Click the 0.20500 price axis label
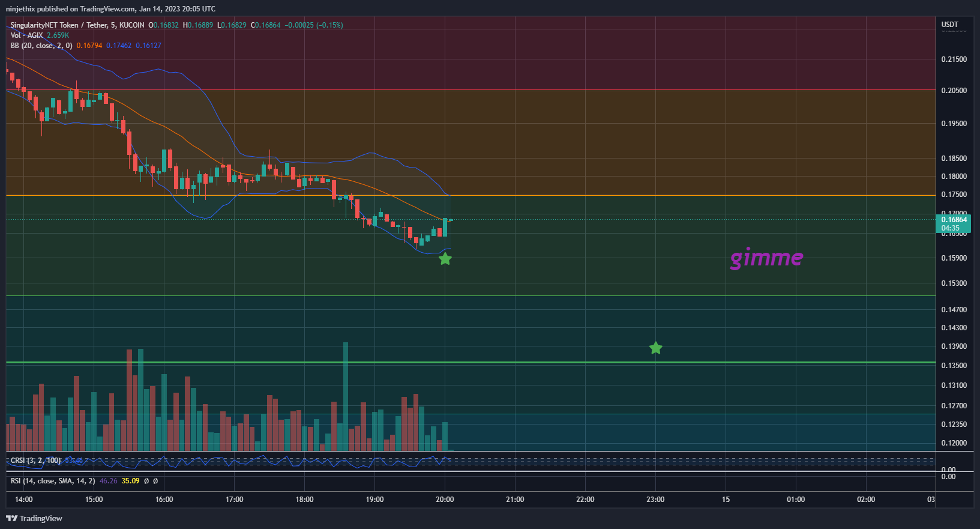Viewport: 980px width, 529px height. (x=954, y=91)
